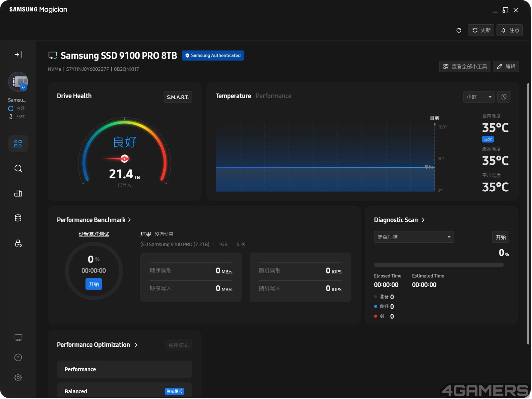The height and width of the screenshot is (399, 532).
Task: Open the 简单扫描 scan type dropdown
Action: tap(414, 237)
